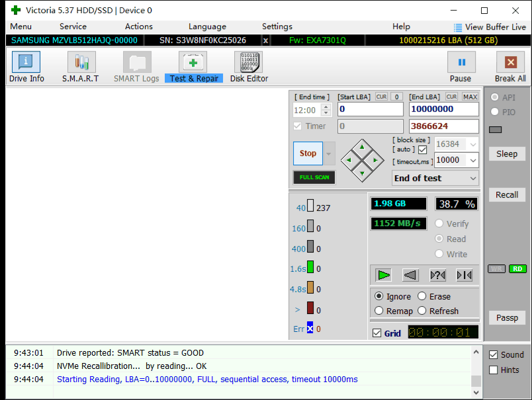This screenshot has height=400, width=532.
Task: Open the View Buffer Live panel
Action: click(x=490, y=27)
